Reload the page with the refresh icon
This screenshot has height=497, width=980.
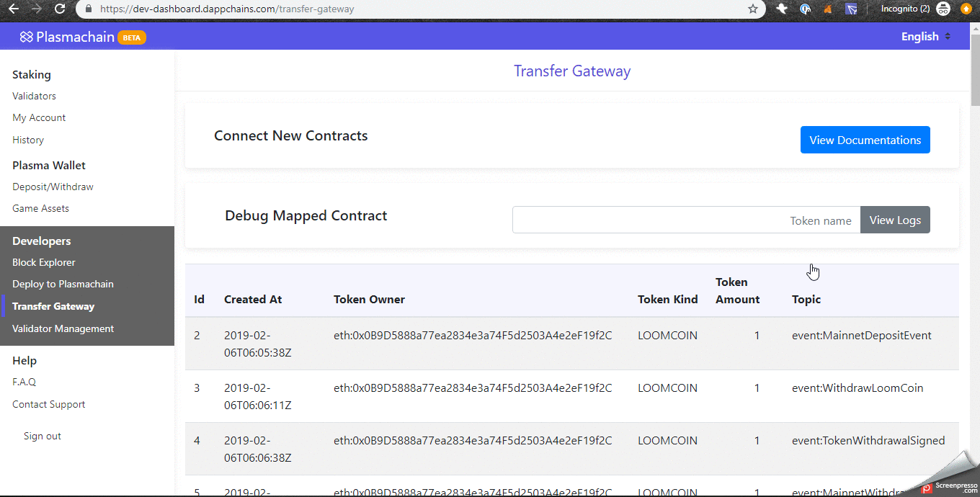[60, 10]
